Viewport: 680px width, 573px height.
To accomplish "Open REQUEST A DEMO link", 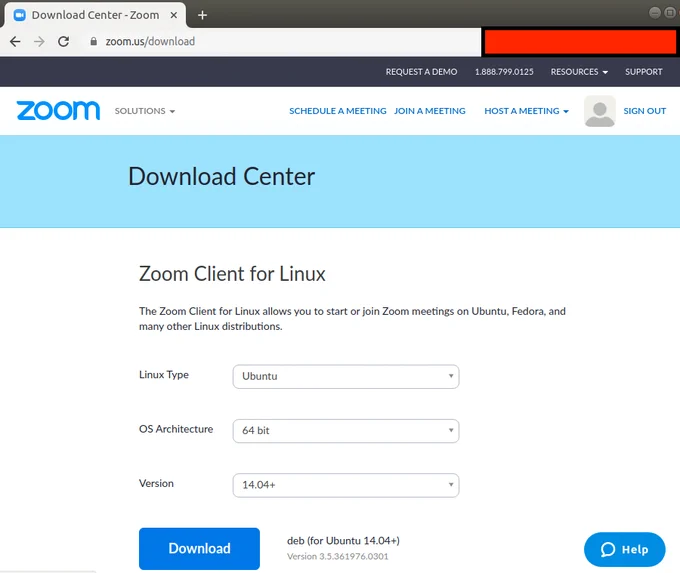I will (421, 72).
